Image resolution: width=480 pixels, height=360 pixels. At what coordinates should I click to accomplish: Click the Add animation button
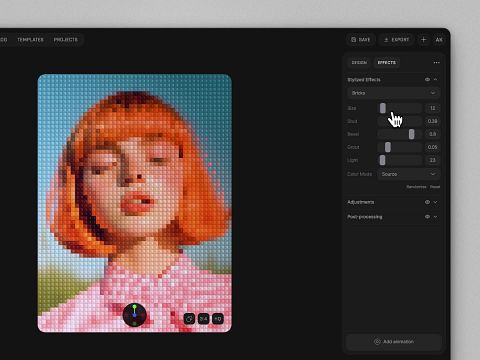(x=394, y=342)
